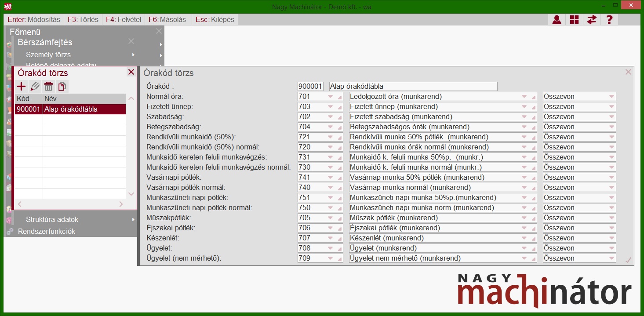Image resolution: width=644 pixels, height=316 pixels.
Task: Click F6: Másolás button
Action: [167, 20]
